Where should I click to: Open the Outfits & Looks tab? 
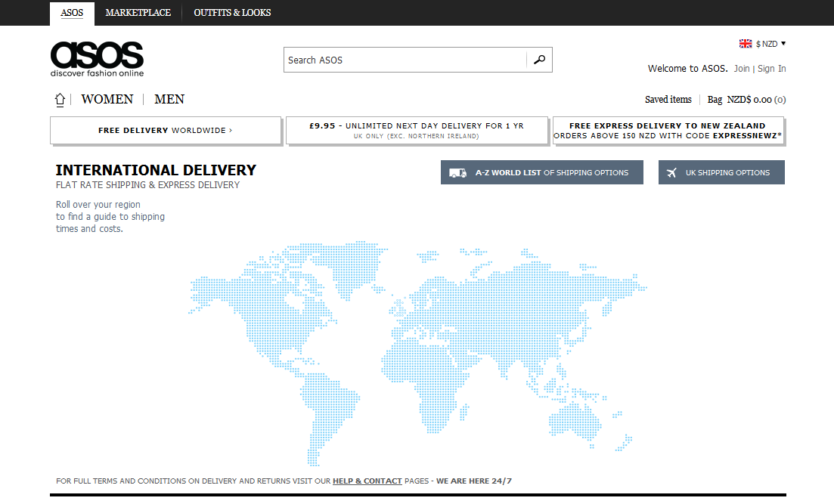[232, 13]
